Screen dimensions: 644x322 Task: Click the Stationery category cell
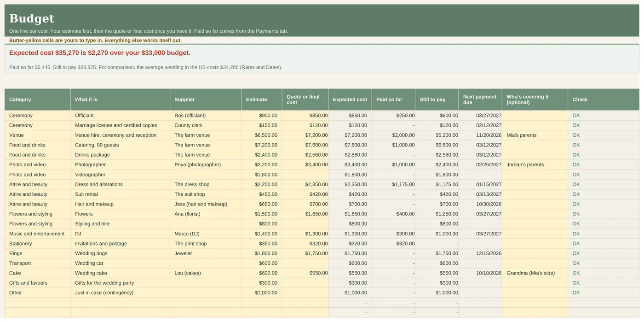(x=37, y=244)
